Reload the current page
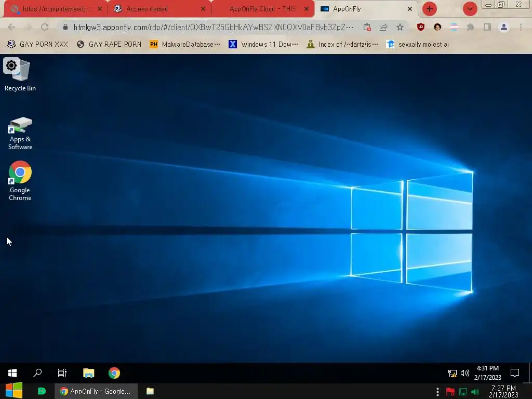This screenshot has width=532, height=399. tap(45, 27)
